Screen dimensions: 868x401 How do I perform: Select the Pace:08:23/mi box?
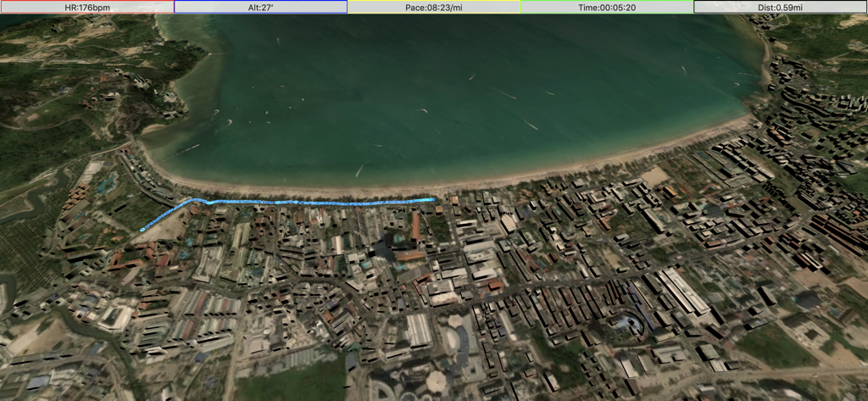pos(434,7)
